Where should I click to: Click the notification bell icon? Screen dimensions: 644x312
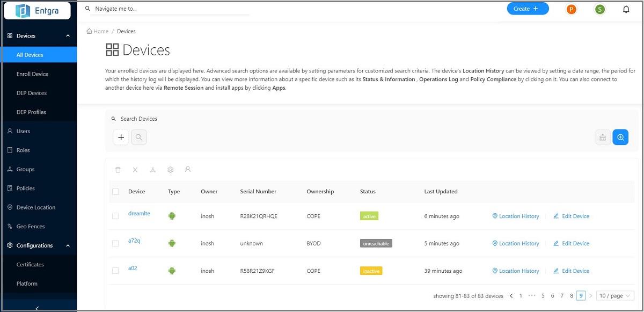pos(626,9)
